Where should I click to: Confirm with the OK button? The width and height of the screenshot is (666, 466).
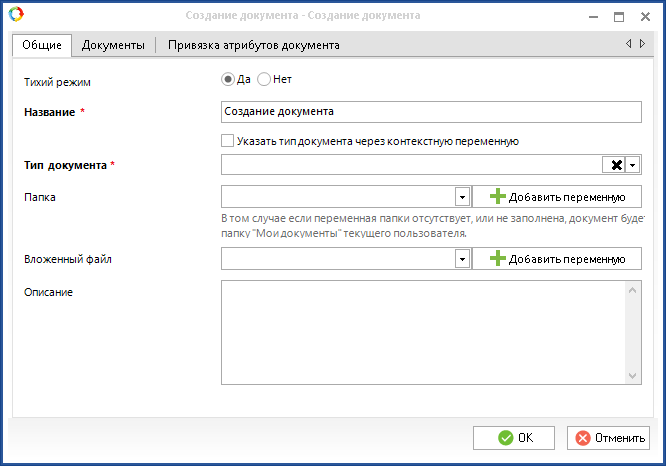click(x=515, y=438)
